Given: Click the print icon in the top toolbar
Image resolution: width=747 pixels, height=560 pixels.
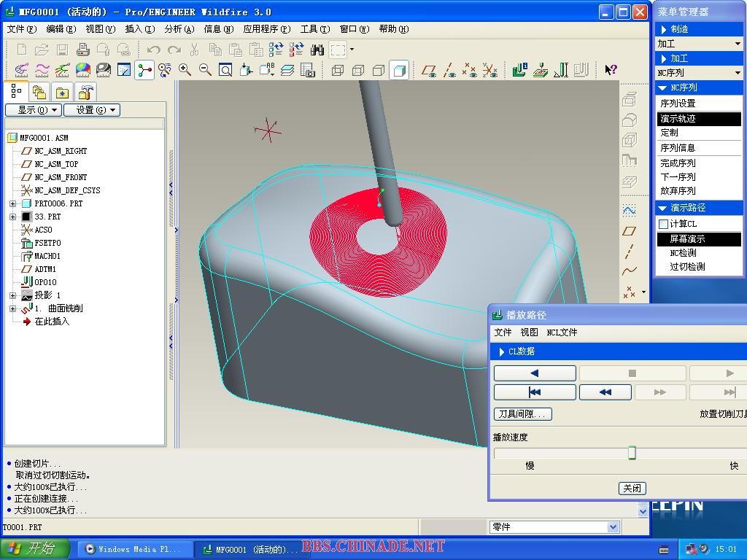Looking at the screenshot, I should (x=83, y=50).
